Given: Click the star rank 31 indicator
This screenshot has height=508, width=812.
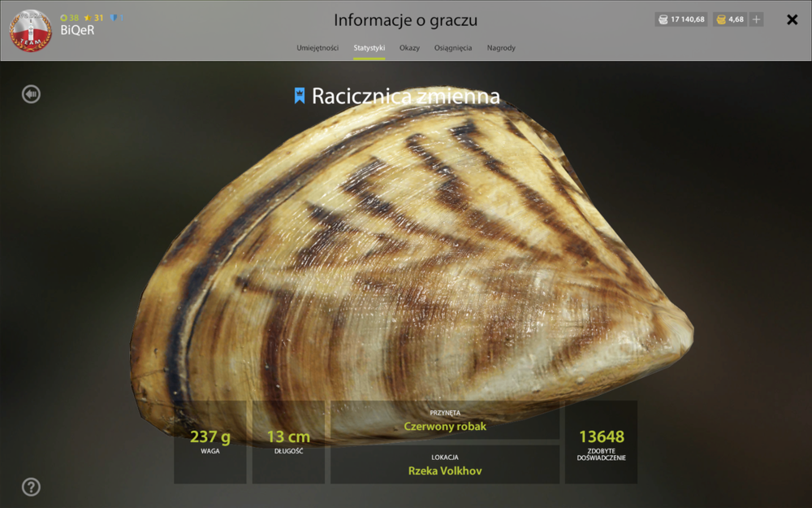Looking at the screenshot, I should 93,18.
